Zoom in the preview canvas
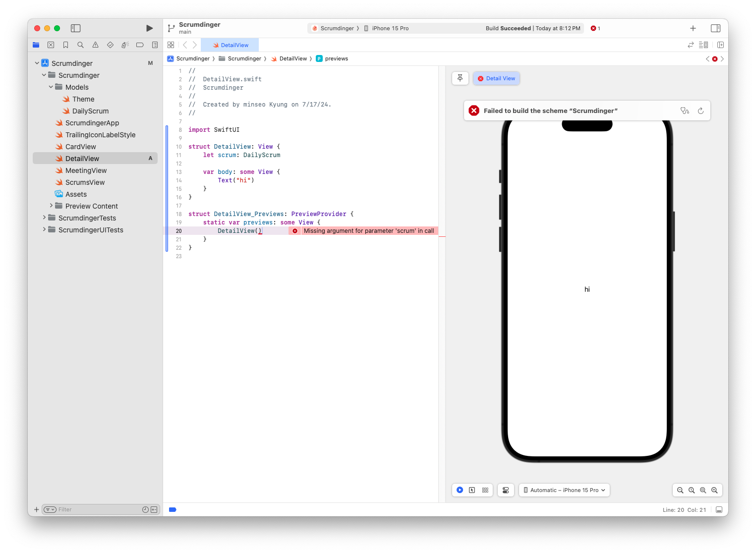 pos(714,490)
